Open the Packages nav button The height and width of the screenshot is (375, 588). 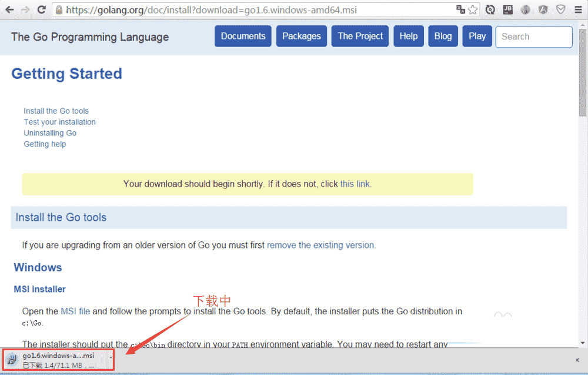pos(302,36)
